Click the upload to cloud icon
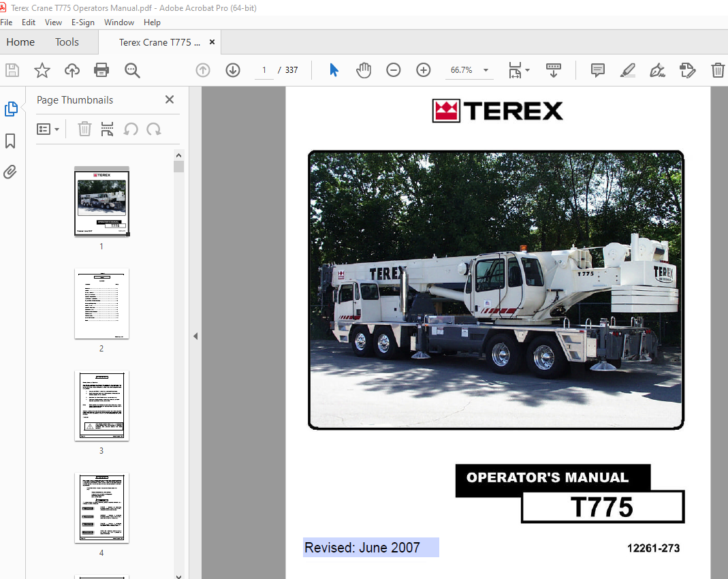 point(72,70)
